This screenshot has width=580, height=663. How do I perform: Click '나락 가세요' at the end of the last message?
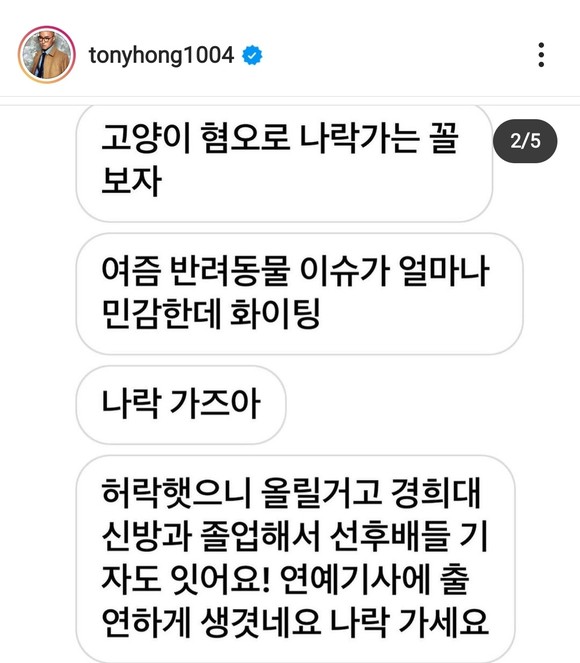click(x=409, y=622)
